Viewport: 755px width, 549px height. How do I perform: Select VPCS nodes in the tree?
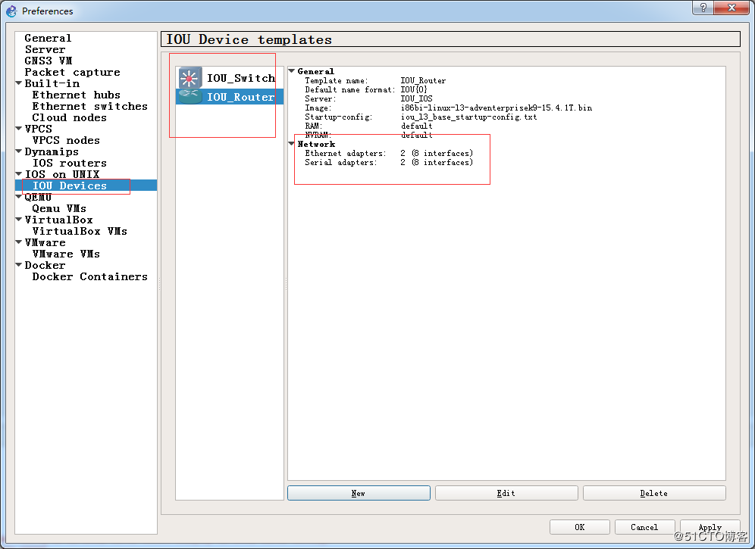66,140
